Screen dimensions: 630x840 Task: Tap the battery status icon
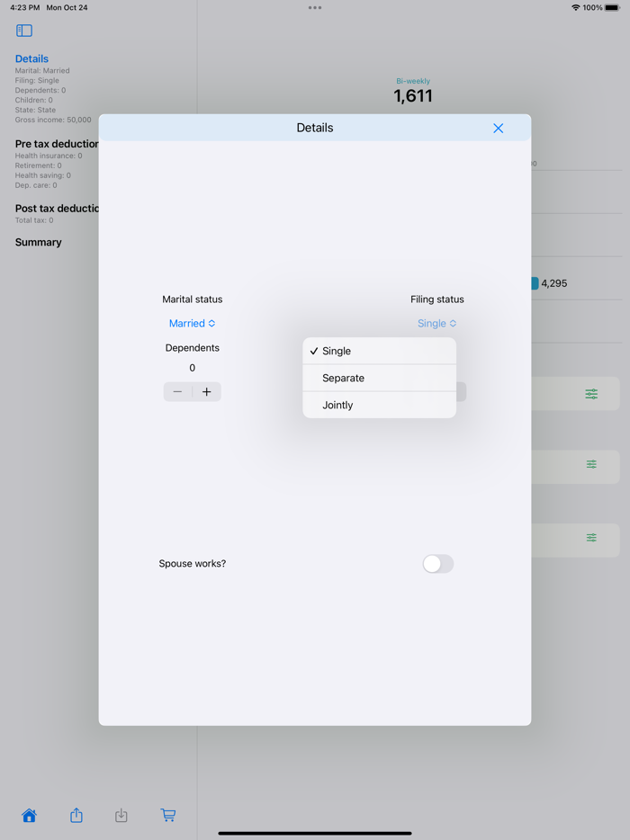[612, 7]
